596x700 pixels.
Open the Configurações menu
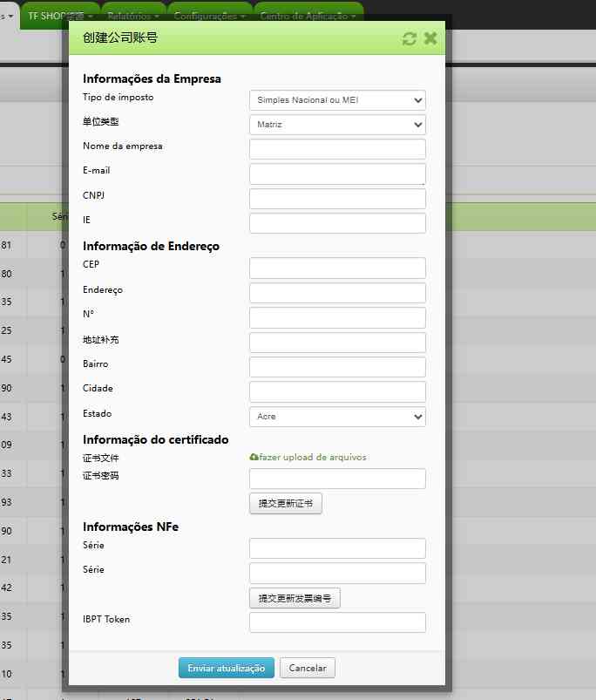coord(209,16)
